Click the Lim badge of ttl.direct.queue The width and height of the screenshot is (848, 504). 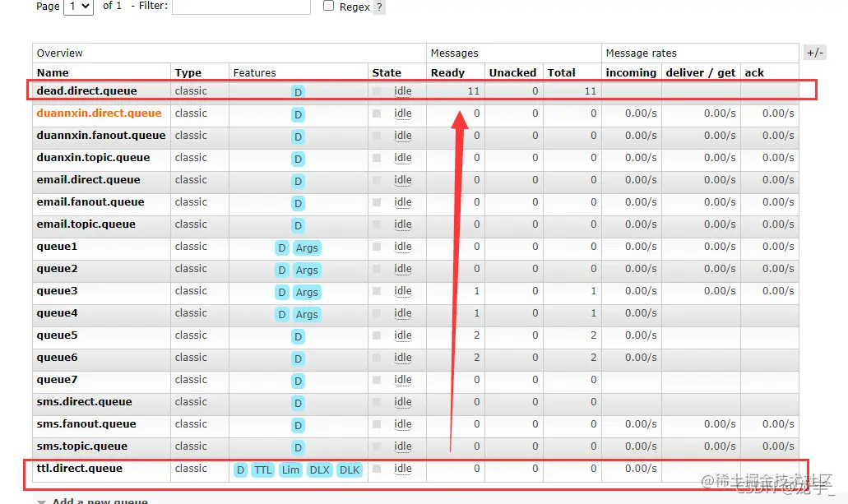290,469
